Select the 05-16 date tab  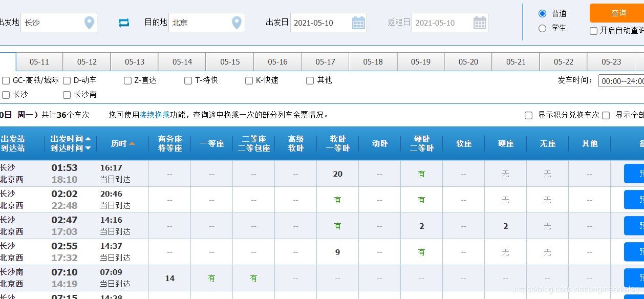[277, 62]
